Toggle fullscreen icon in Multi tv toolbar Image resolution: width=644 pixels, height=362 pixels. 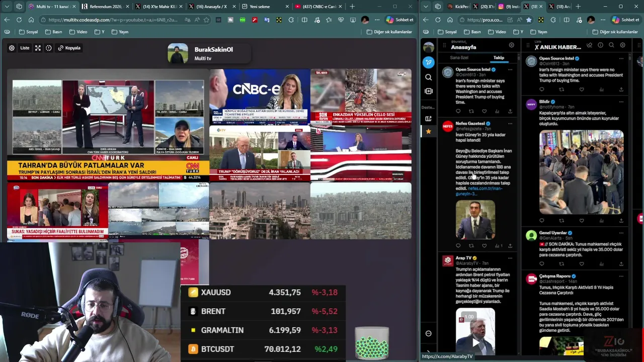coord(38,48)
